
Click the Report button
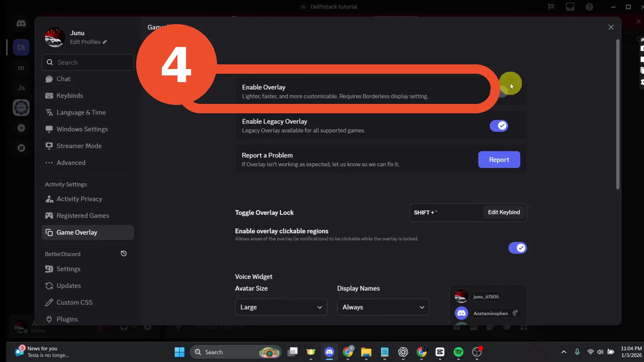499,160
